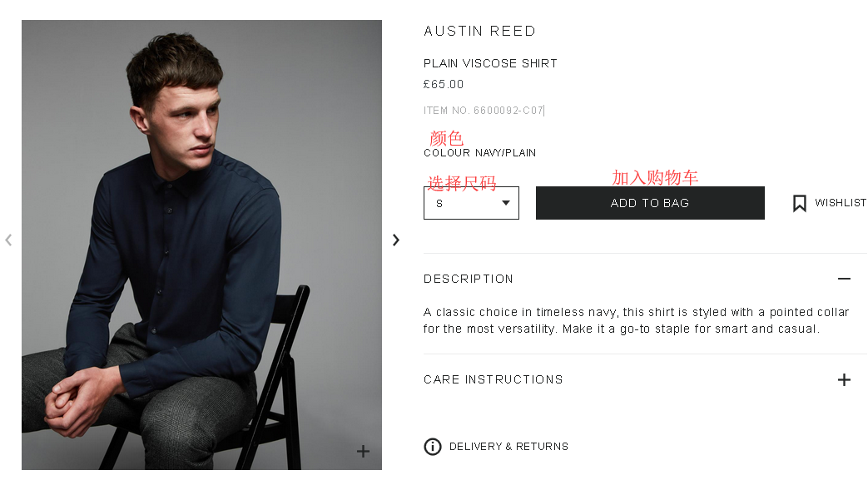Click the Austin Reed brand name
Image resolution: width=868 pixels, height=480 pixels.
[x=480, y=32]
